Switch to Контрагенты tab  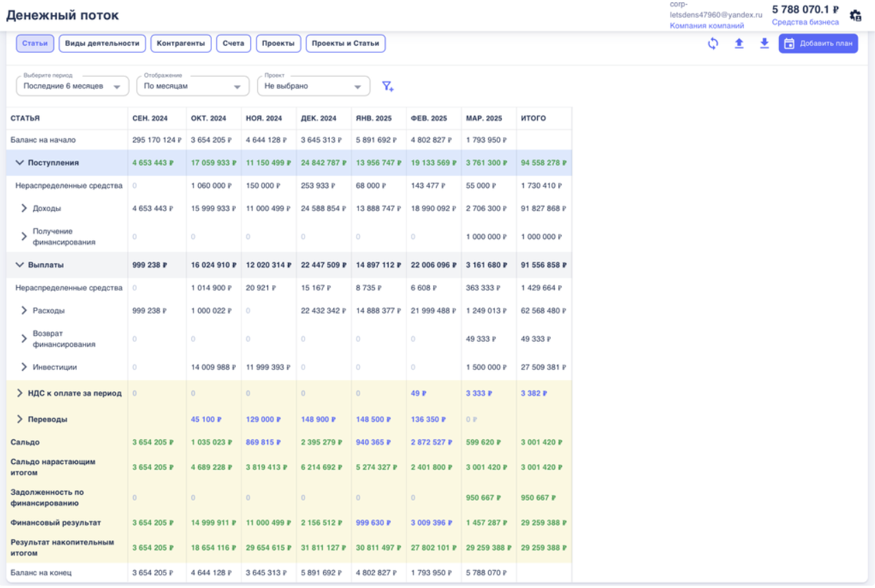(180, 44)
